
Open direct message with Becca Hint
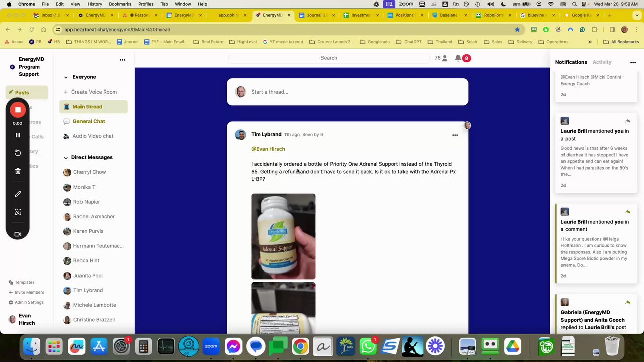[x=86, y=260]
